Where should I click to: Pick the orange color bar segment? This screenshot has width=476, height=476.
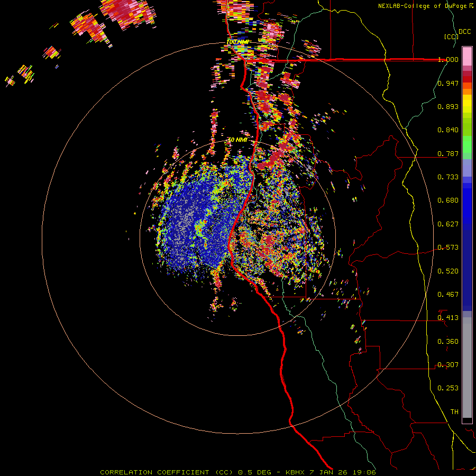[467, 91]
